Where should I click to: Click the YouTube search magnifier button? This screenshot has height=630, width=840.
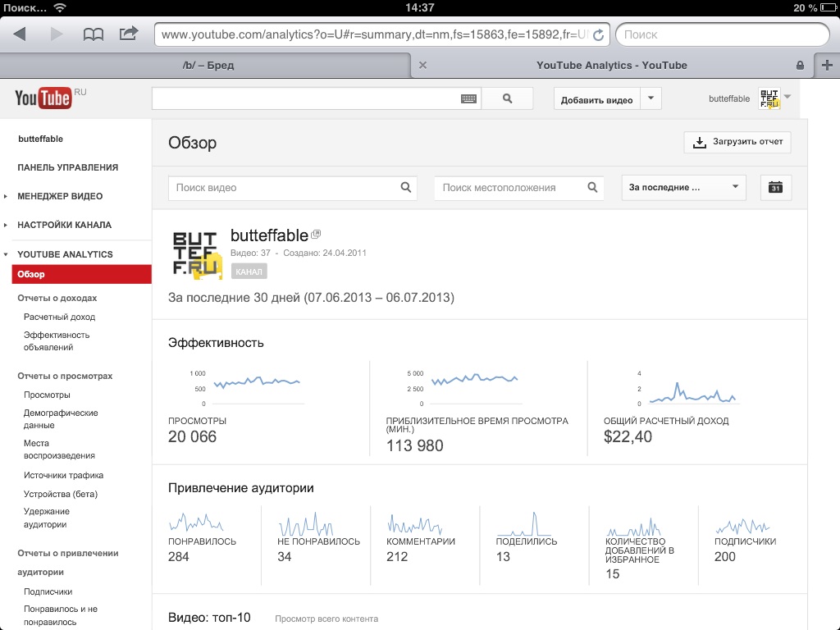(x=507, y=98)
